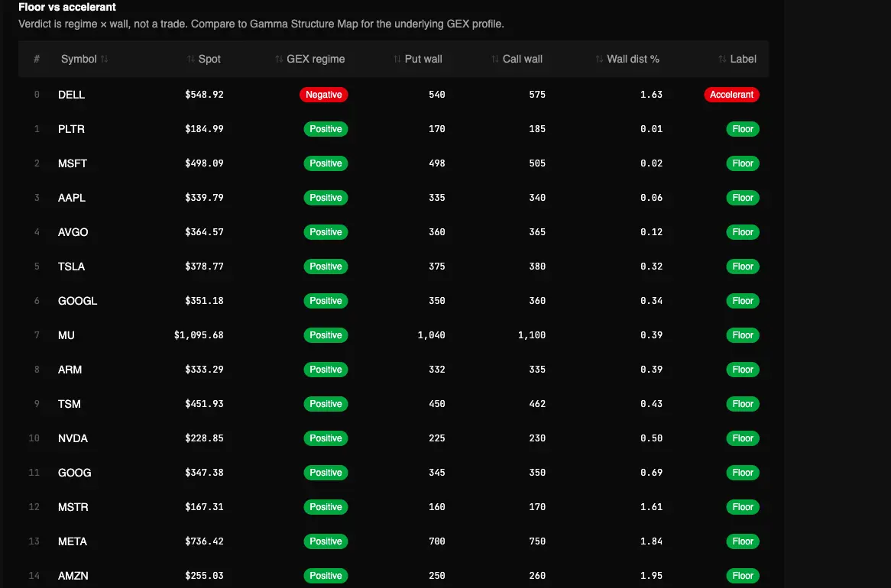This screenshot has height=588, width=891.
Task: Click TSM call wall value 462
Action: point(537,404)
